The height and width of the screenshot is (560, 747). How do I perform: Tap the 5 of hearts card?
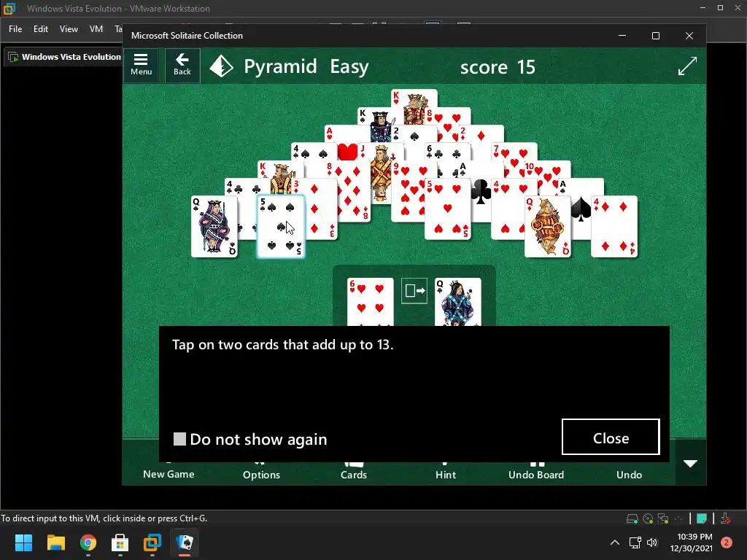tap(448, 209)
